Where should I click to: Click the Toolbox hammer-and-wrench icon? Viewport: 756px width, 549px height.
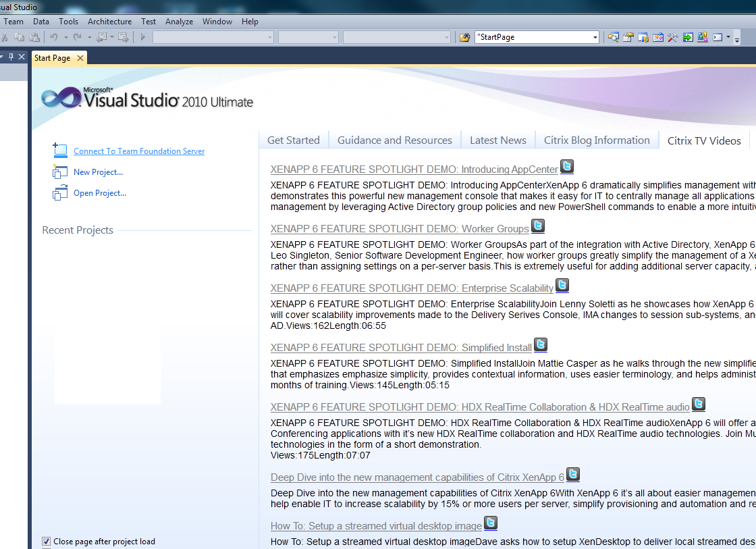(x=672, y=37)
